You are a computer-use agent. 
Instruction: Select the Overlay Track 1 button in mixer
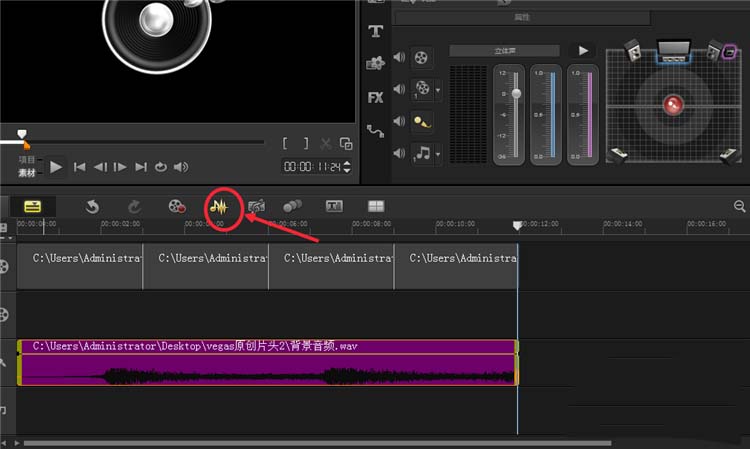[x=422, y=89]
